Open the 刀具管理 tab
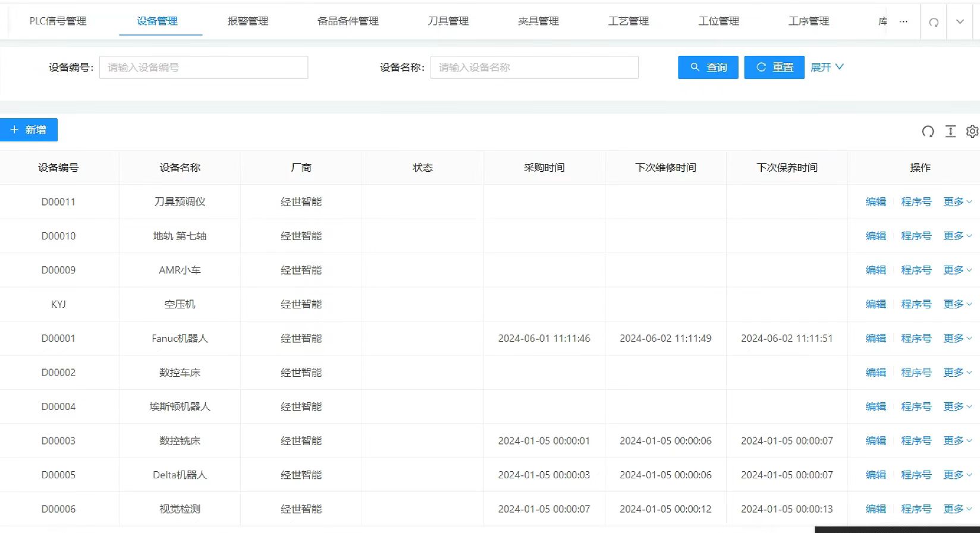980x533 pixels. (x=448, y=21)
